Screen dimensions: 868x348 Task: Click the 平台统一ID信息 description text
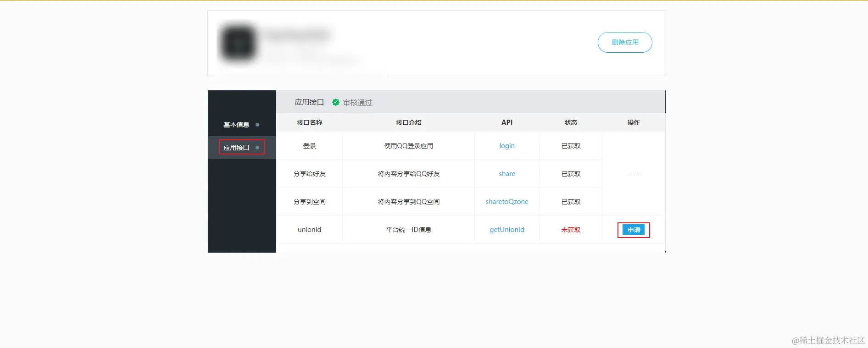[409, 230]
